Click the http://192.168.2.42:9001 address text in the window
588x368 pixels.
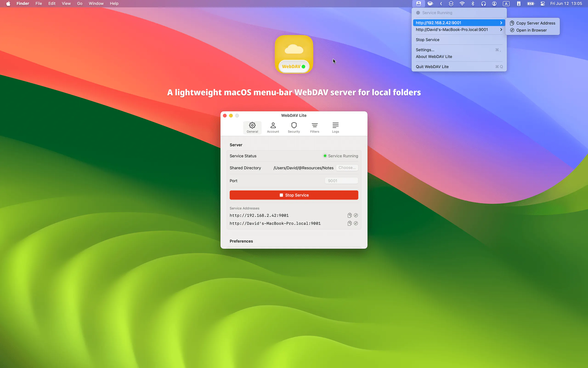259,215
